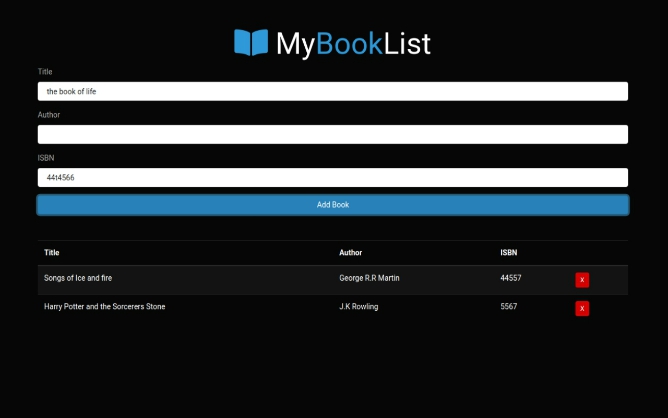Click the Title label above the first field
668x418 pixels.
[45, 72]
